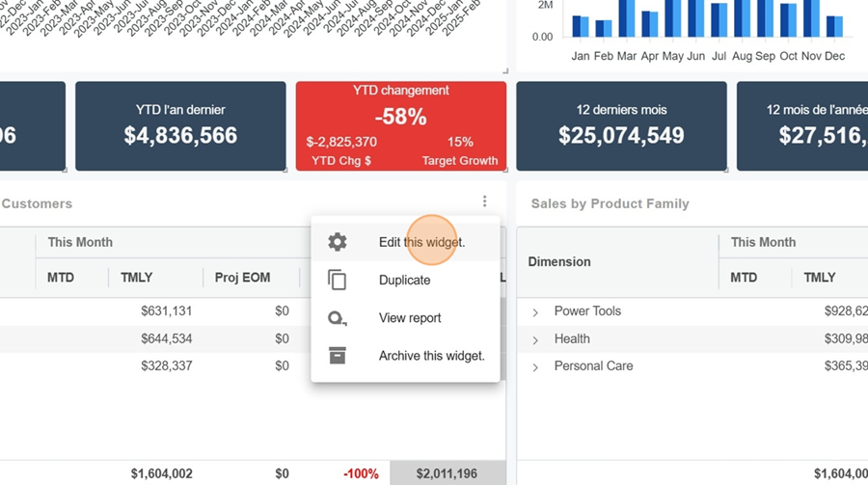The width and height of the screenshot is (868, 485).
Task: Click the 15% Target Growth value
Action: [460, 142]
